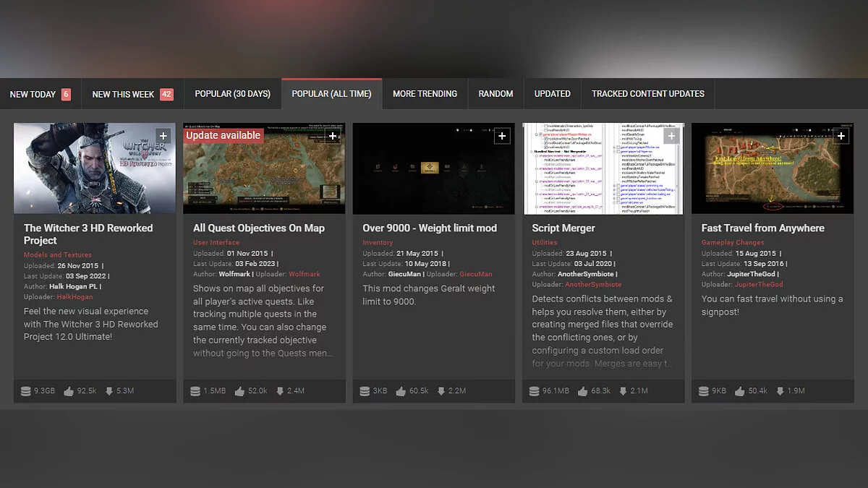The height and width of the screenshot is (488, 868).
Task: Open the Geralt HD Reworked thumbnail image
Action: [95, 168]
